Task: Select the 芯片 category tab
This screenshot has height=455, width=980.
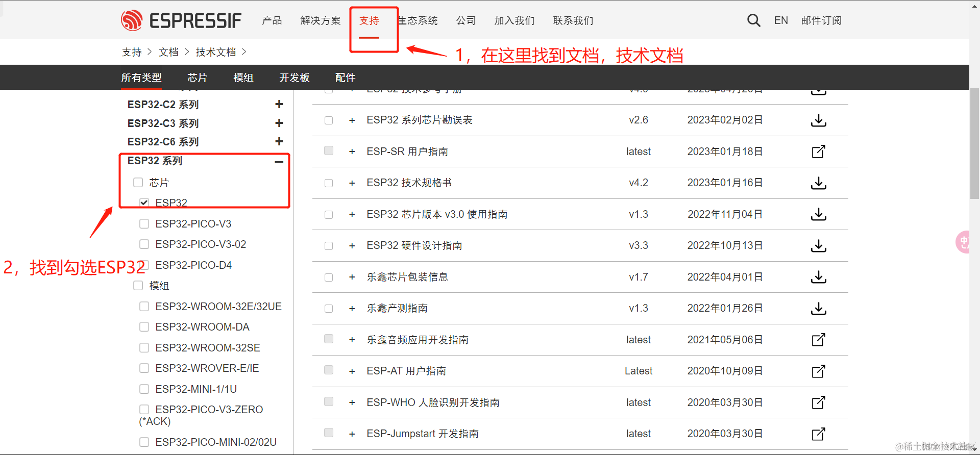Action: [197, 78]
